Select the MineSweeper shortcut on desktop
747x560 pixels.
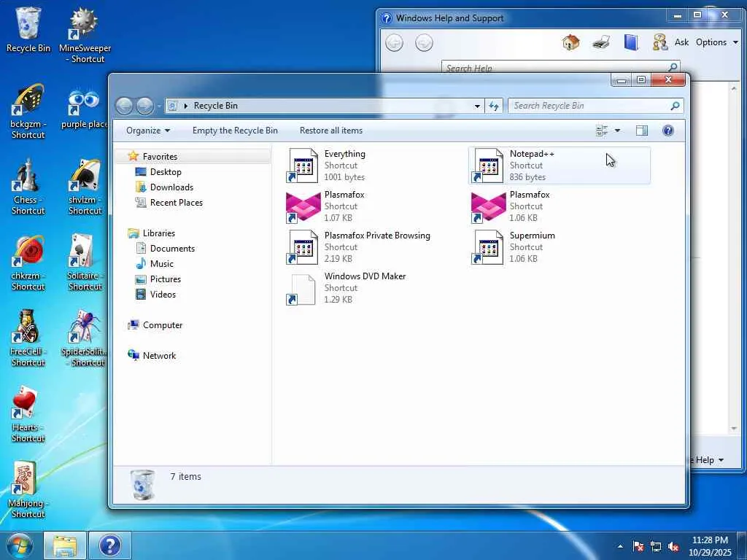[85, 35]
